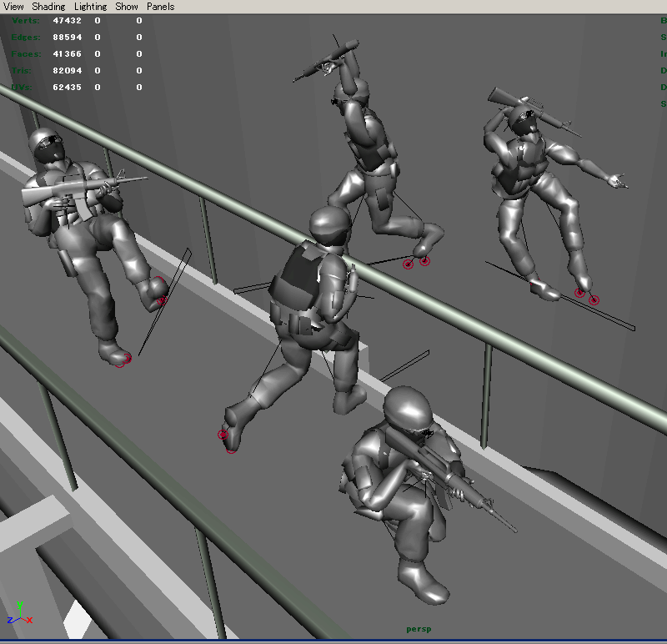The image size is (667, 644).
Task: Click the Tris label in heads-up display
Action: [22, 70]
